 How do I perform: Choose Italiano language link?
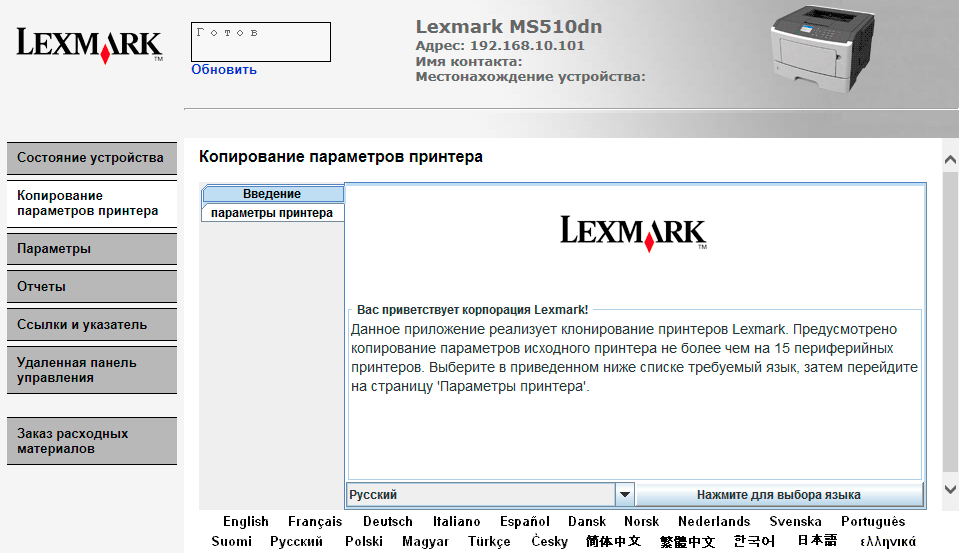click(456, 522)
